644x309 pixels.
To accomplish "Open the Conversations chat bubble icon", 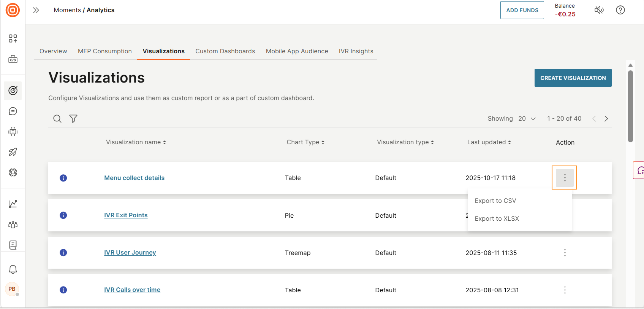I will tap(13, 111).
